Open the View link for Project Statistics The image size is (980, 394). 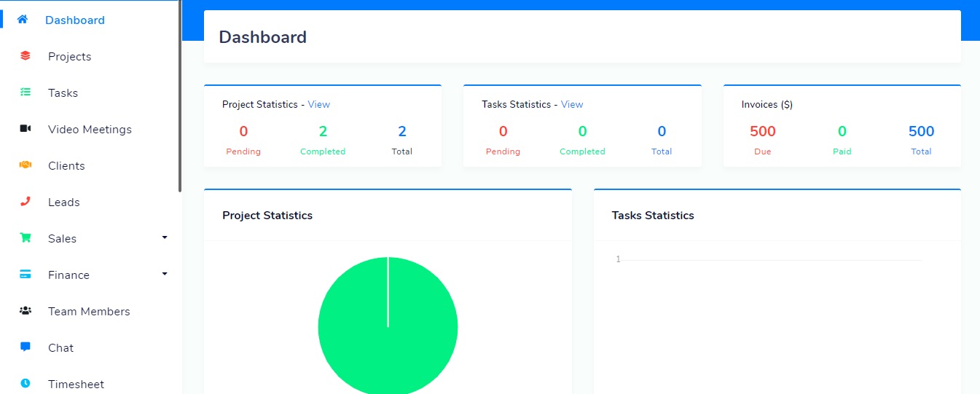[318, 104]
